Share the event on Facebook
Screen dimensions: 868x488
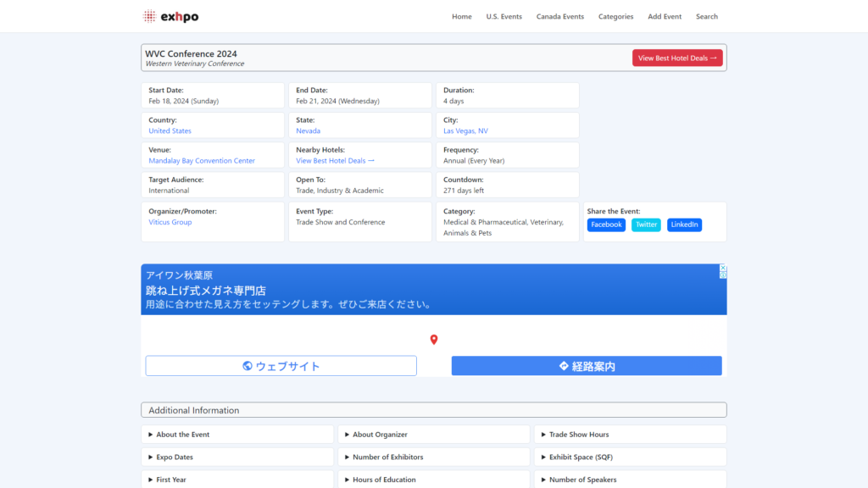pos(606,225)
